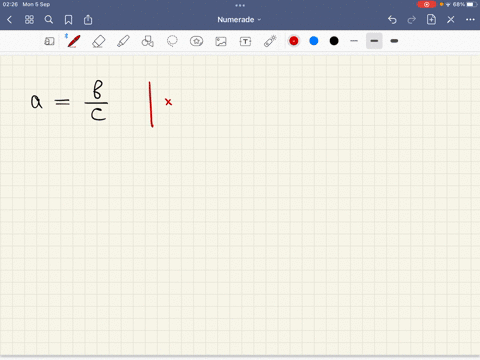Bookmark this page
This screenshot has width=480, height=360.
tap(68, 20)
